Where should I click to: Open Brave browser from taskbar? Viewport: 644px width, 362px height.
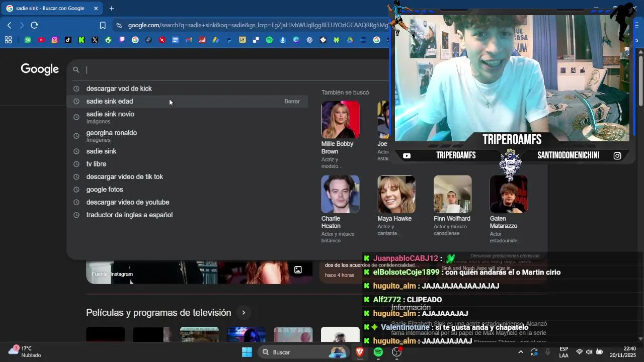360,352
